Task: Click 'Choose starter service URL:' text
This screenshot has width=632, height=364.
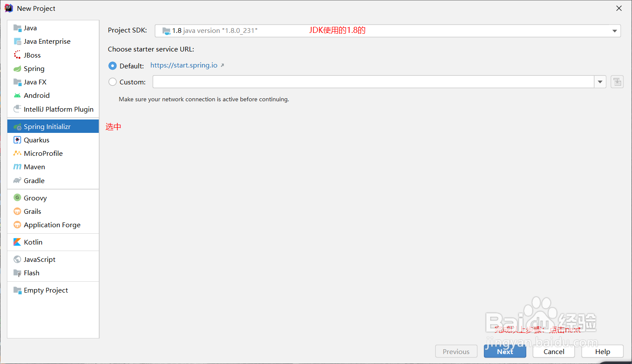Action: coord(151,49)
